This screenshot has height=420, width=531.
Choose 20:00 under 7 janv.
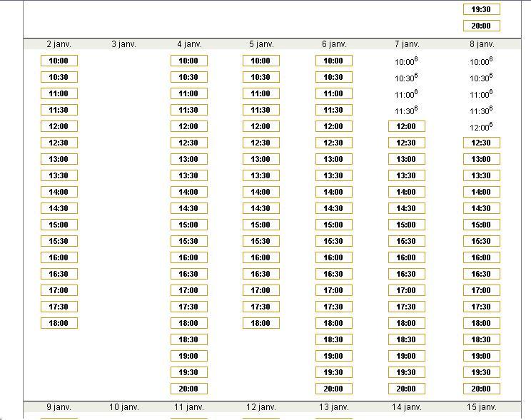[407, 389]
